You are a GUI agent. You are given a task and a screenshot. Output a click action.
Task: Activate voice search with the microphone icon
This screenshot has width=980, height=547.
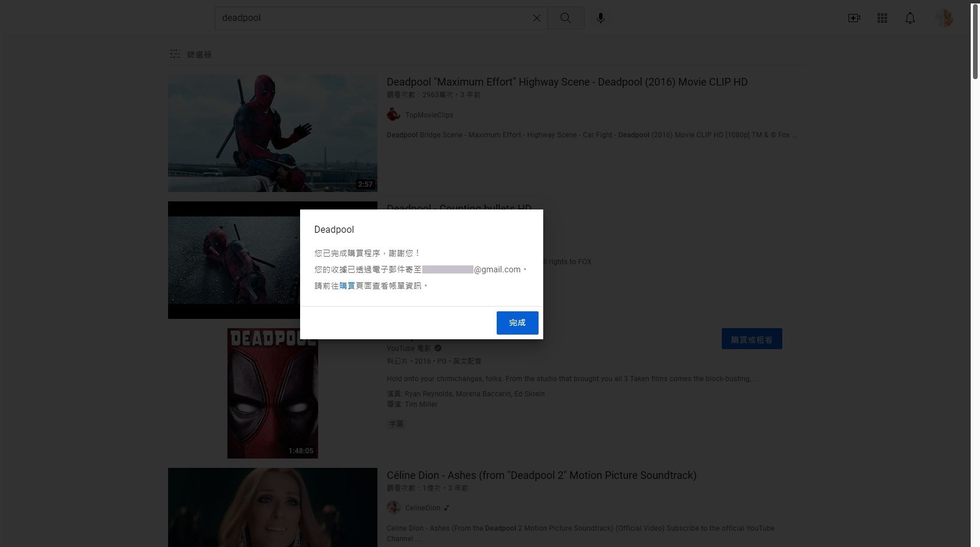coord(600,17)
